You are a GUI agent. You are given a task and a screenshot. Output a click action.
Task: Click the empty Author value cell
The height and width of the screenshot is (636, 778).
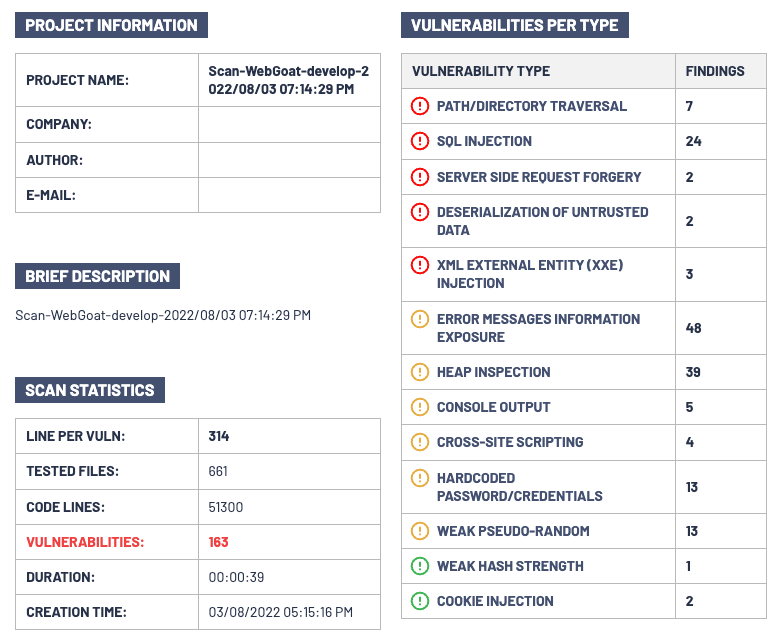289,160
